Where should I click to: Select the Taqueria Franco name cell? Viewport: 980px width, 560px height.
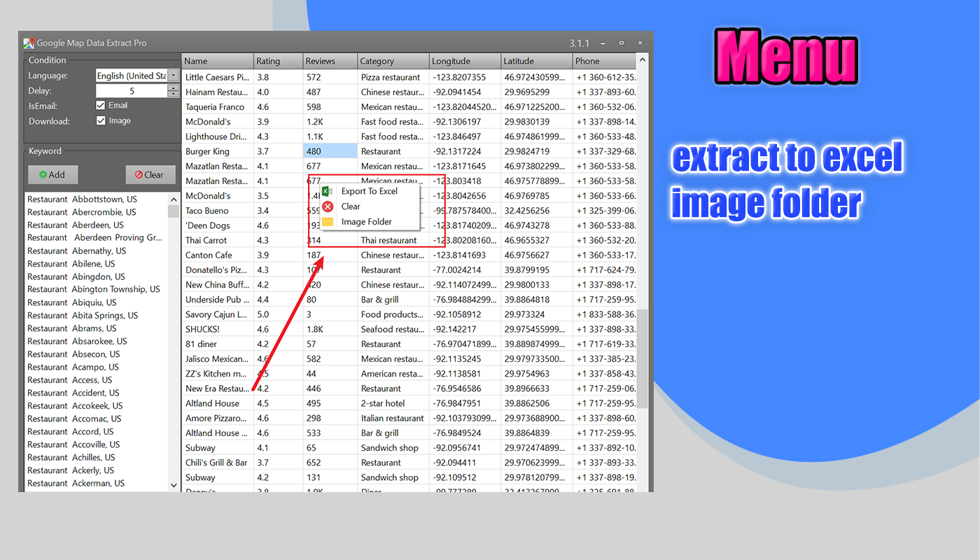[x=218, y=107]
